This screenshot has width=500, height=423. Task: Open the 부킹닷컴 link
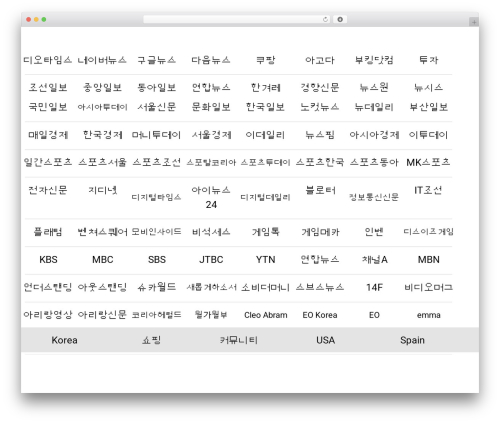(374, 60)
